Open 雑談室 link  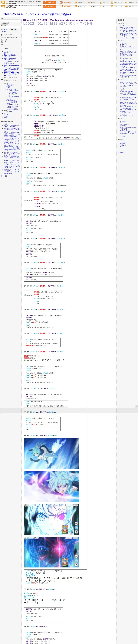point(8,87)
